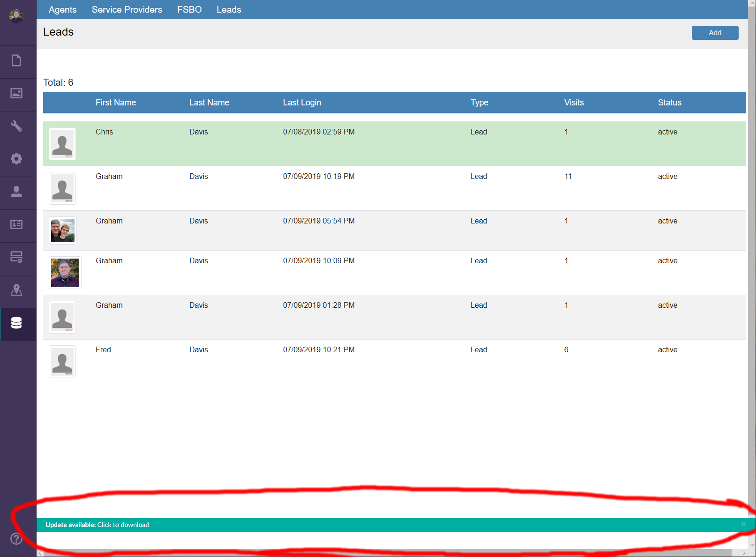756x557 pixels.
Task: Open the gear settings sidebar icon
Action: (x=16, y=159)
